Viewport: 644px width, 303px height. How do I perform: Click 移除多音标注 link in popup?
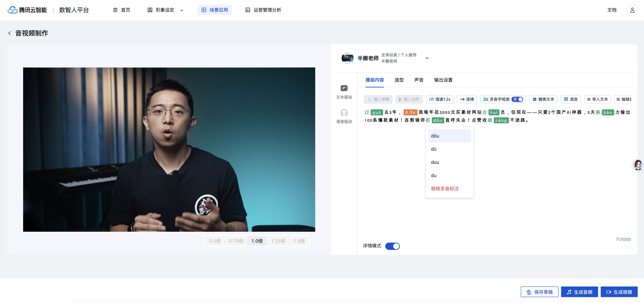(x=445, y=189)
